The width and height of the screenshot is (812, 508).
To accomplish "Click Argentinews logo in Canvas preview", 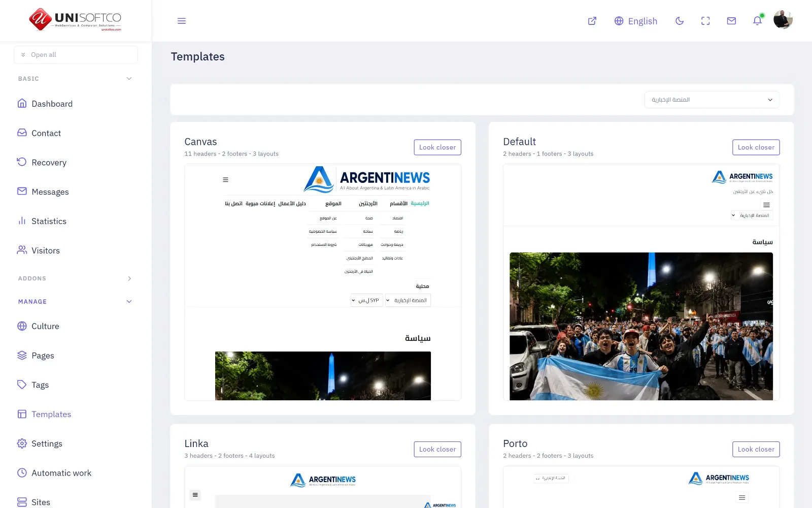I will (x=366, y=180).
